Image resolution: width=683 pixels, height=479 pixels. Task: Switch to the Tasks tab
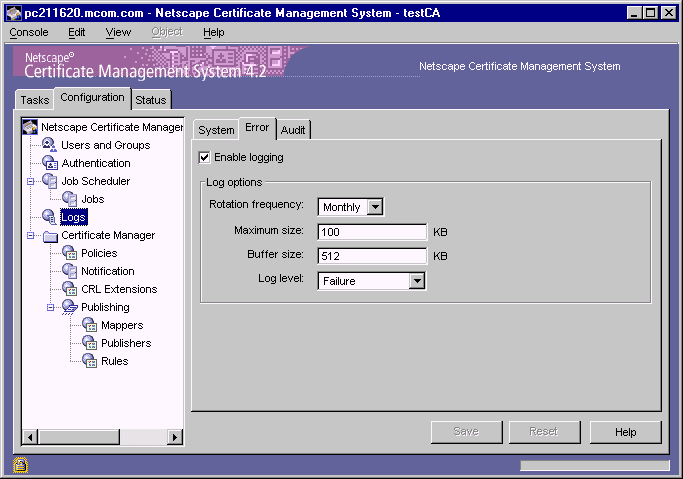[x=35, y=100]
